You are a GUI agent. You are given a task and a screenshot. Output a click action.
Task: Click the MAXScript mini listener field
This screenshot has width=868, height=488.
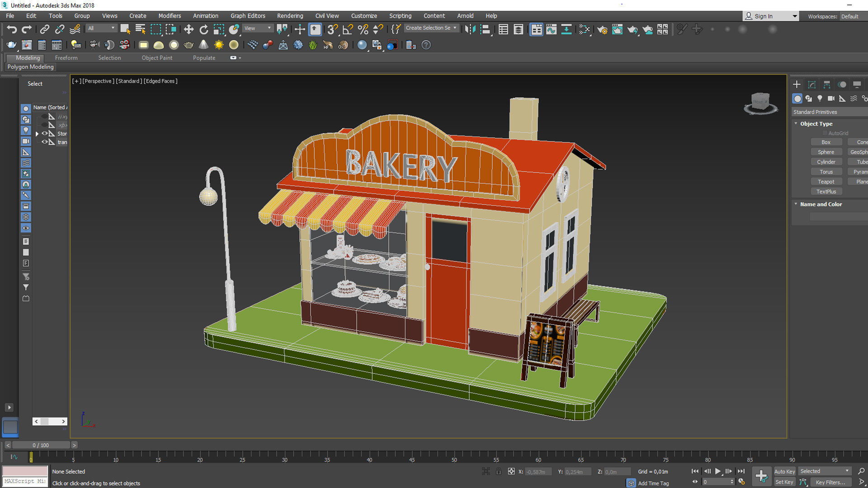click(25, 481)
